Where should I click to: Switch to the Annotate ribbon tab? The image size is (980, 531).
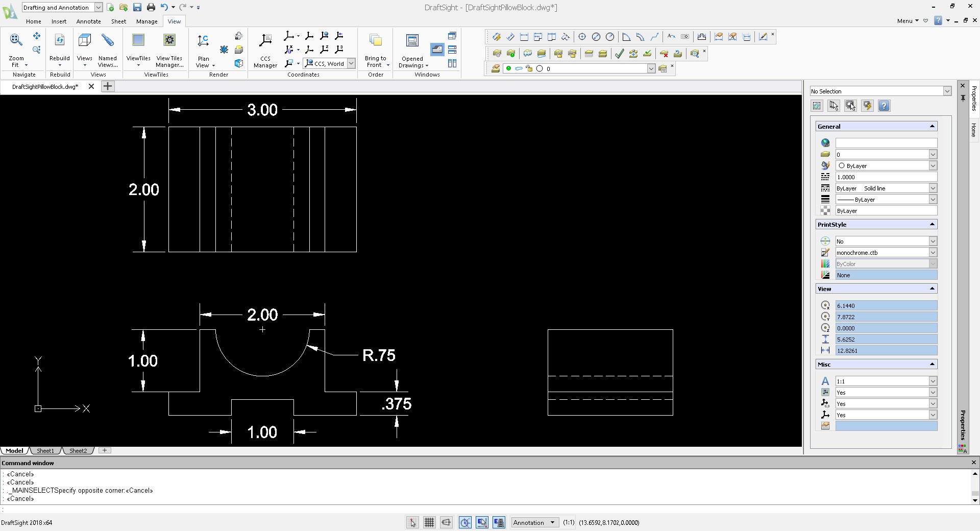tap(88, 21)
